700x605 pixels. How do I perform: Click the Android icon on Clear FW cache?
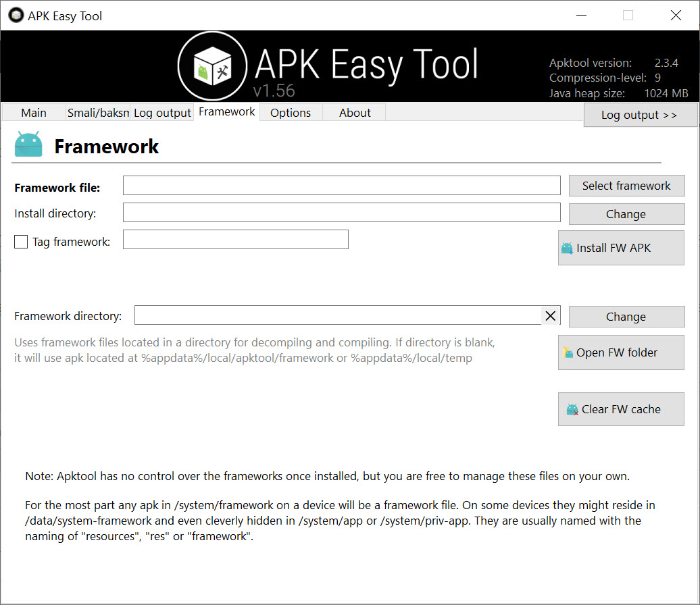(x=572, y=409)
